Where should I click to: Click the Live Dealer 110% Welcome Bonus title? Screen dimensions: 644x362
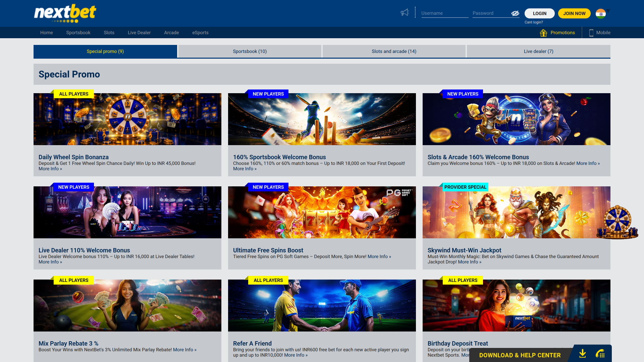(x=84, y=250)
